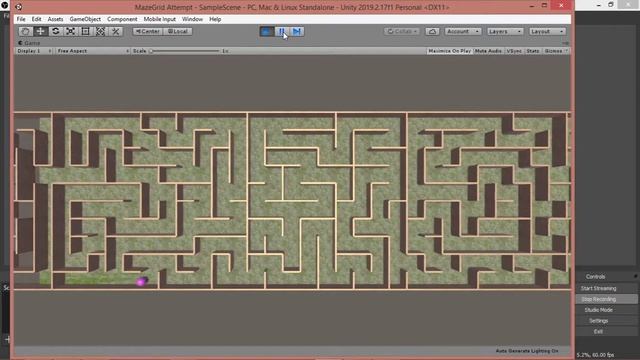
Task: Open the Layout dropdown
Action: tap(547, 31)
